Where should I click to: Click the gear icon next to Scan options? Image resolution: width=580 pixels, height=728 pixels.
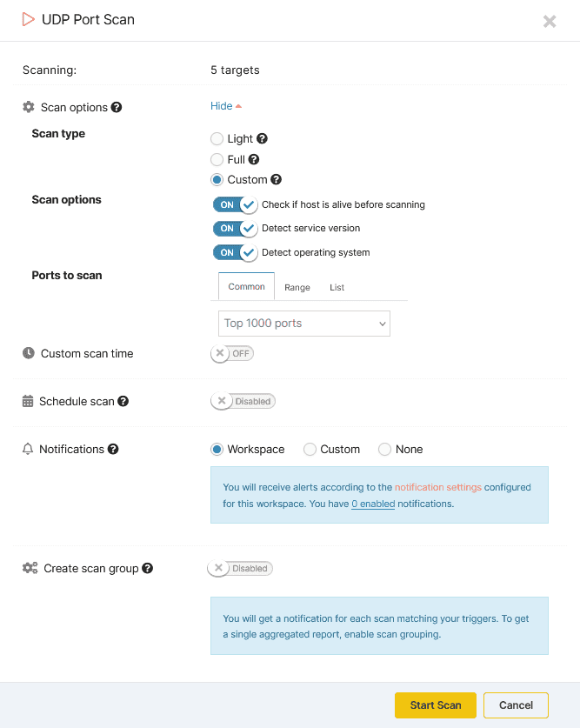point(28,106)
